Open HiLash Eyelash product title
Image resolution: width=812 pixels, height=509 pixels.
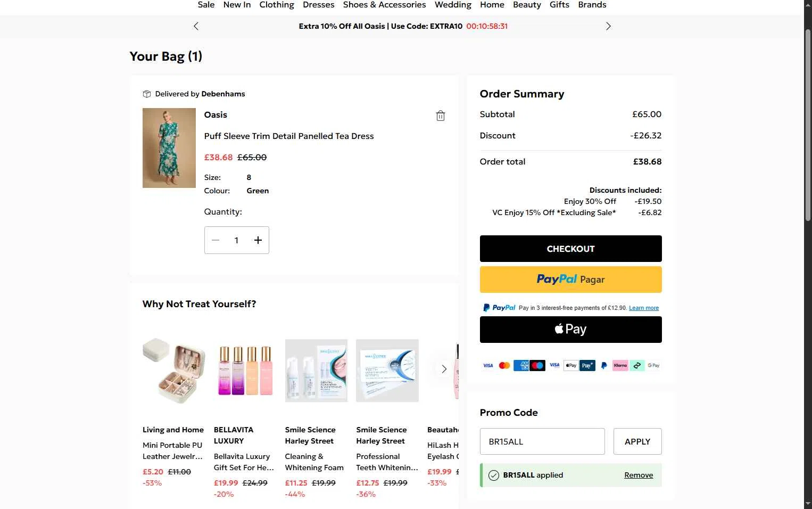[x=443, y=451]
